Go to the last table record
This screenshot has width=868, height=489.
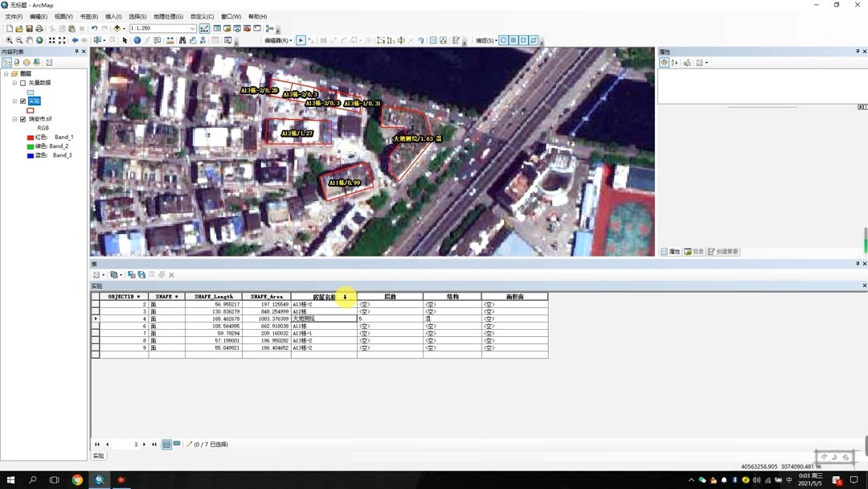[x=154, y=444]
